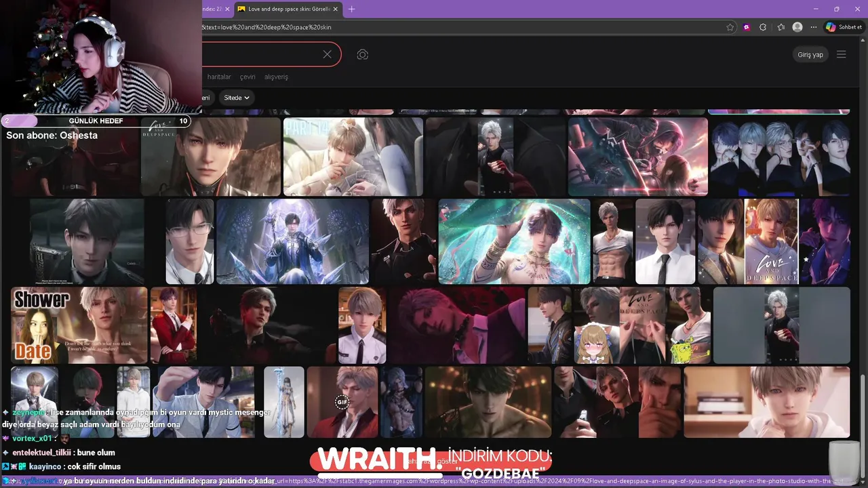This screenshot has width=868, height=488.
Task: Click chat username 'vortex_x01'
Action: (33, 439)
